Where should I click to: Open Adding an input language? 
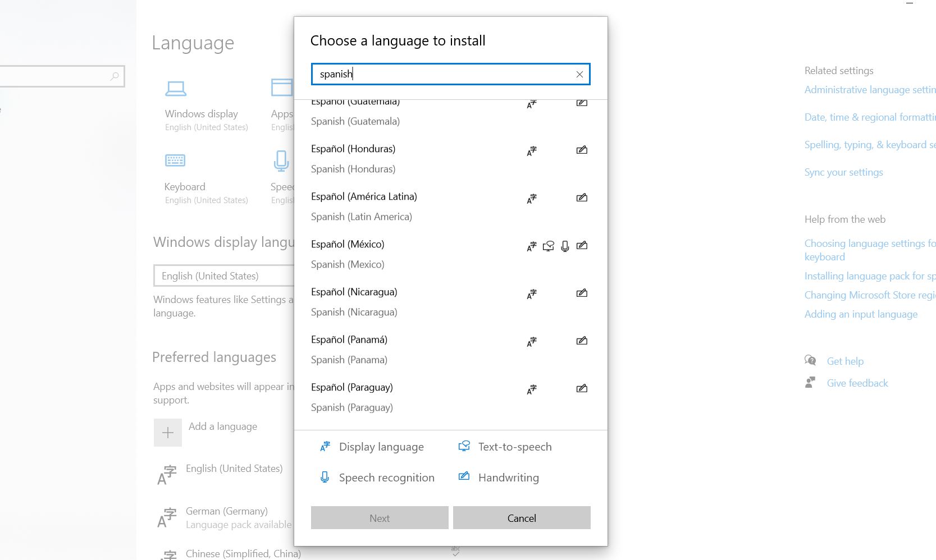tap(861, 314)
